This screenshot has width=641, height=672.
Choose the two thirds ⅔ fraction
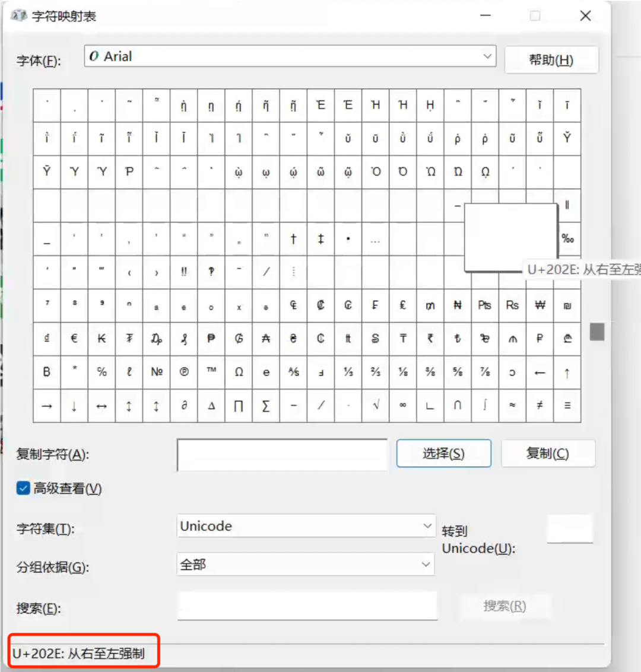click(x=376, y=372)
